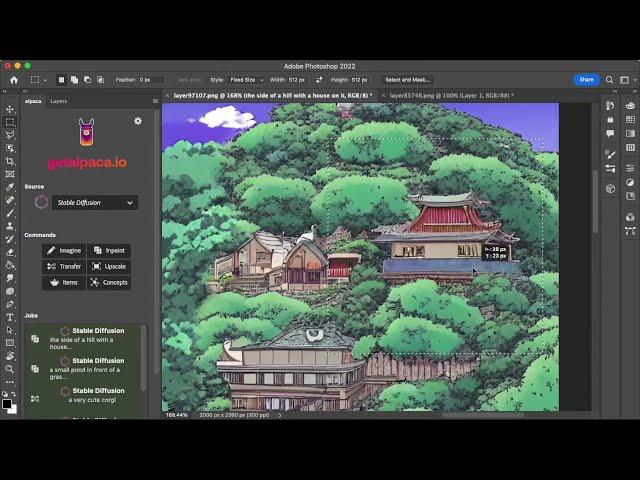Select the Healing Brush tool
Image resolution: width=640 pixels, height=480 pixels.
[10, 200]
